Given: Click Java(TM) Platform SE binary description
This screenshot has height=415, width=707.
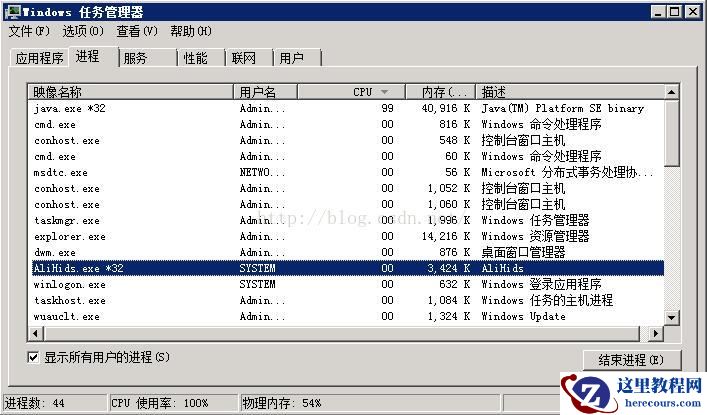Looking at the screenshot, I should coord(562,108).
